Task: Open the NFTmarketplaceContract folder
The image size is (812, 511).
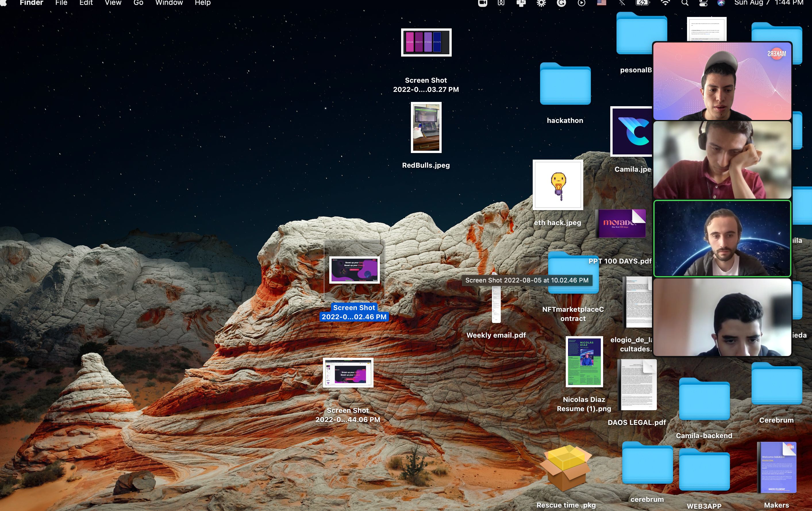Action: [x=573, y=272]
